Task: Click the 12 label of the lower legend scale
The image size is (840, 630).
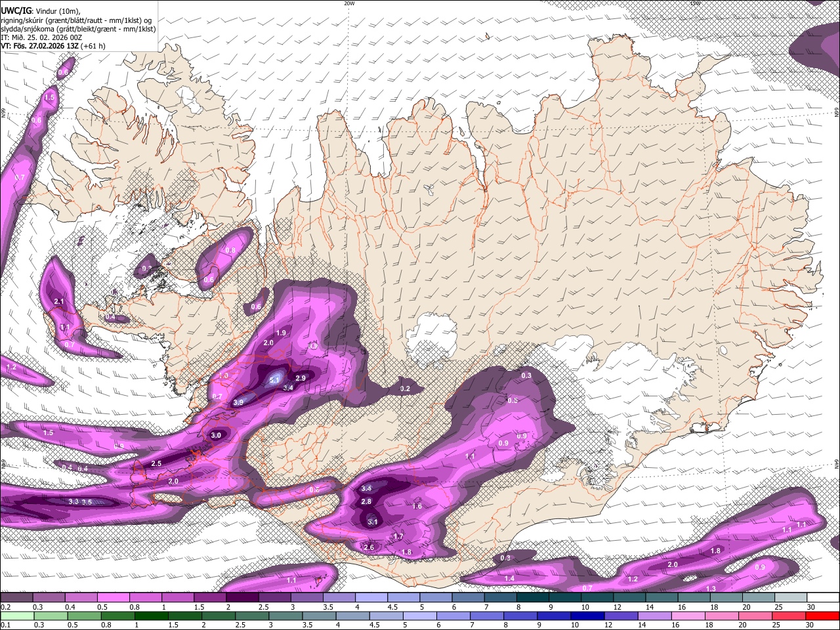Action: pyautogui.click(x=608, y=625)
